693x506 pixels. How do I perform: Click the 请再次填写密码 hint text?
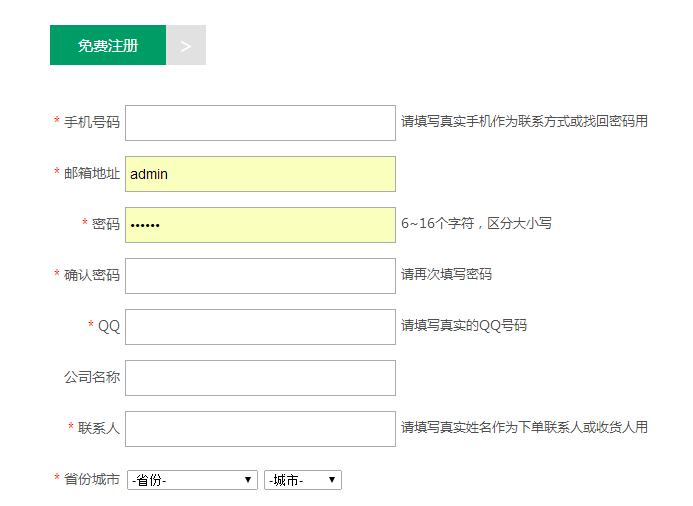446,274
